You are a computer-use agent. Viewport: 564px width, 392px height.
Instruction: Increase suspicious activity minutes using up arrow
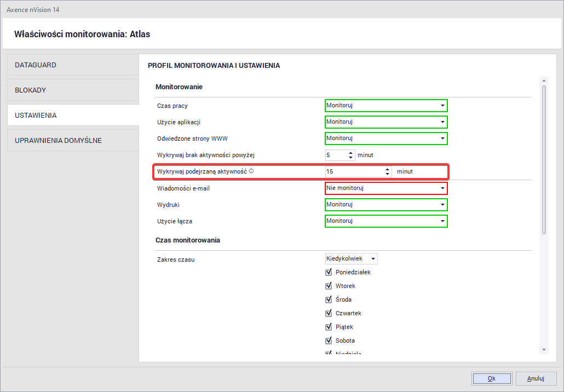(x=388, y=169)
